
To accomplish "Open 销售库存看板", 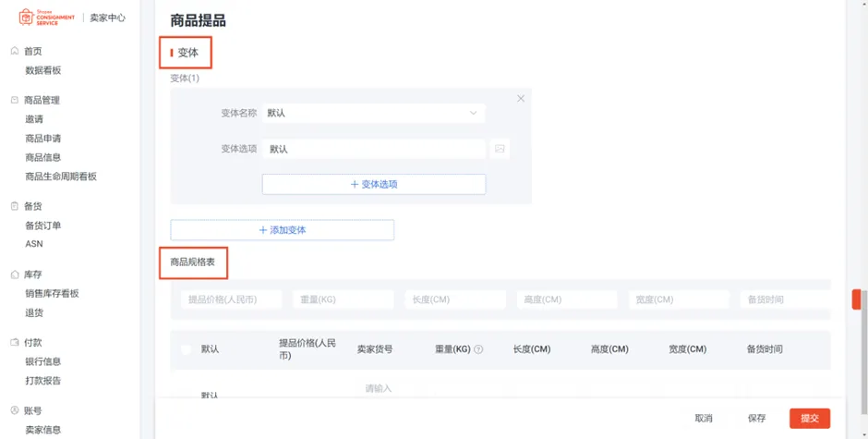I will pyautogui.click(x=52, y=293).
